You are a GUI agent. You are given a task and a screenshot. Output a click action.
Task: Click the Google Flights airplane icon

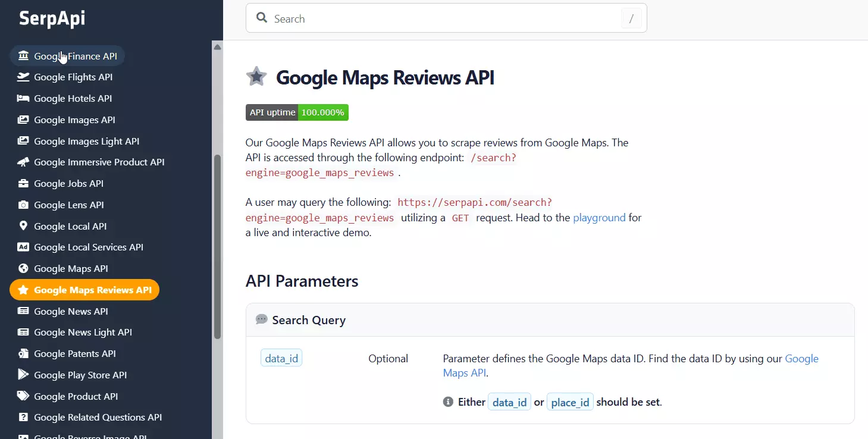coord(23,77)
